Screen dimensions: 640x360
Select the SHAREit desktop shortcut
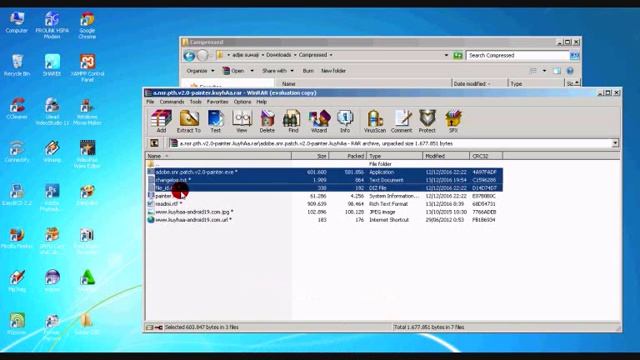coord(52,65)
